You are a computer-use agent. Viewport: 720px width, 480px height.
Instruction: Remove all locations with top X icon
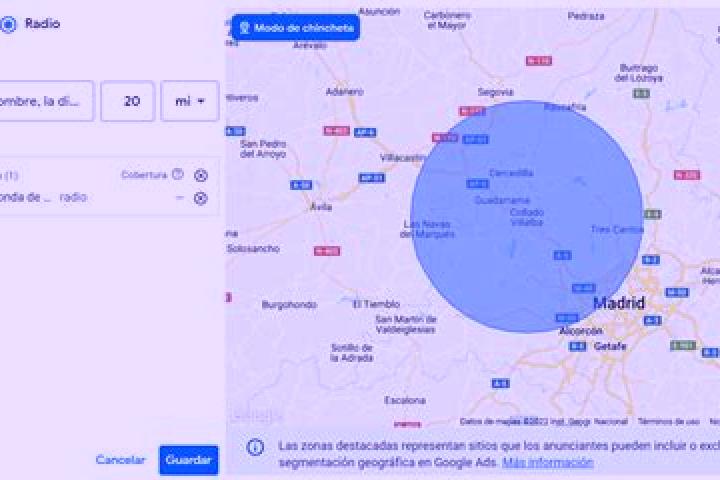(201, 175)
